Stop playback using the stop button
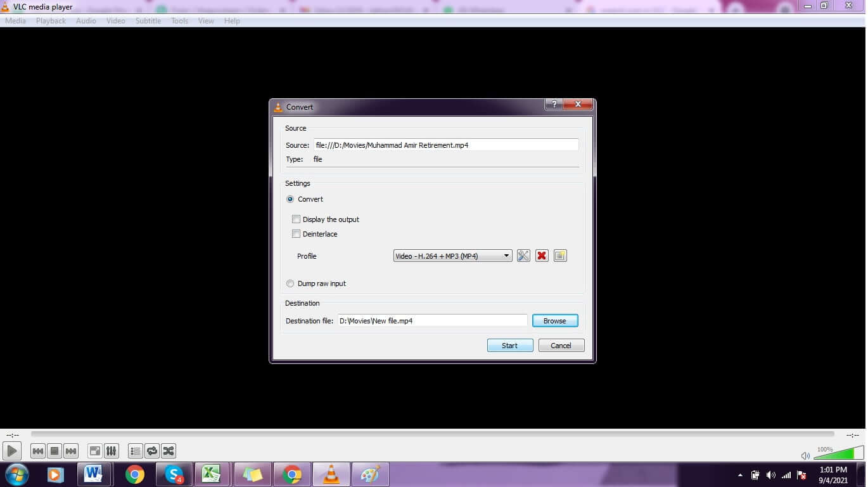868x487 pixels. pos(54,451)
